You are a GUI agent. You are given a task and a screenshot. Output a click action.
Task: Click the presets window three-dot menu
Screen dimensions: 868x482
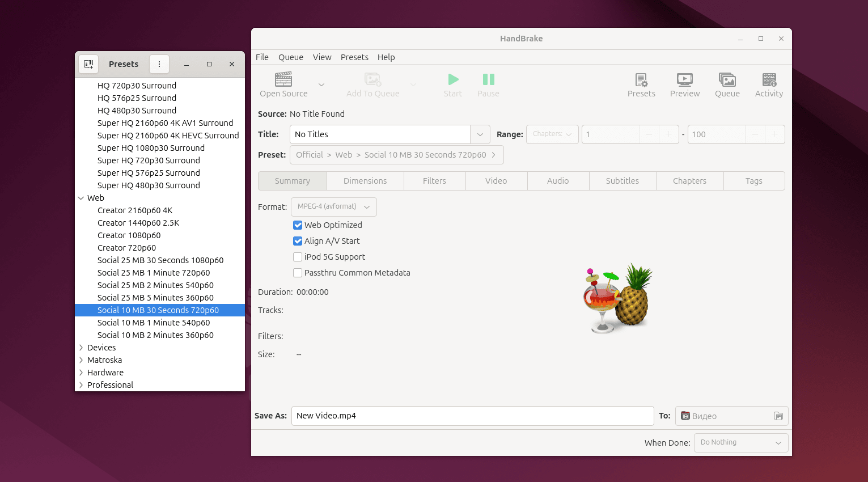tap(159, 64)
